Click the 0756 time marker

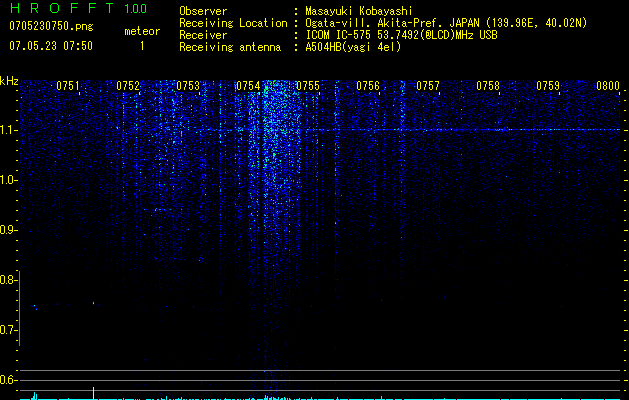368,86
